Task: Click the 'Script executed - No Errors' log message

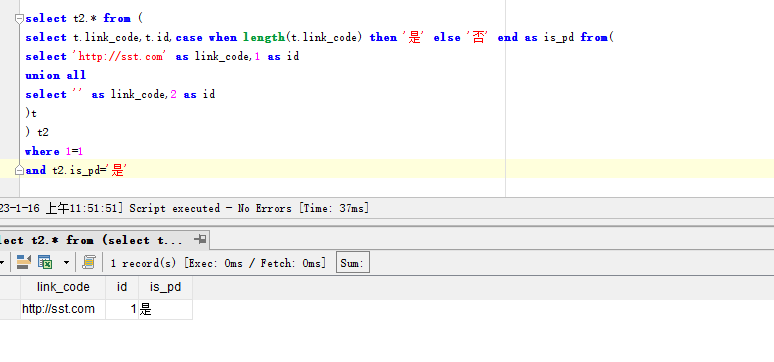Action: click(210, 208)
